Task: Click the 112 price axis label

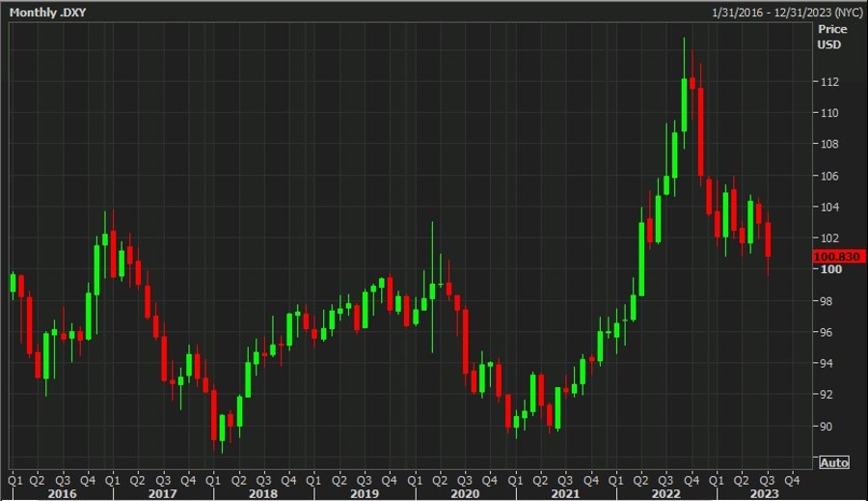Action: 829,81
